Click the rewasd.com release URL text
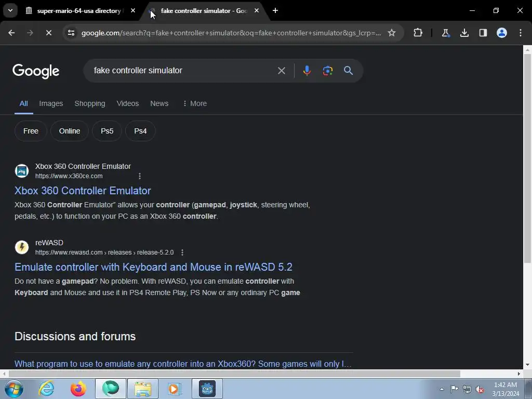This screenshot has height=399, width=532. [104, 252]
